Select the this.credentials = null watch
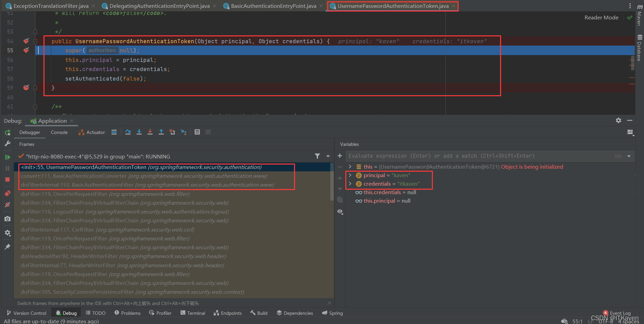Viewport: 644px width, 324px height. click(x=386, y=192)
